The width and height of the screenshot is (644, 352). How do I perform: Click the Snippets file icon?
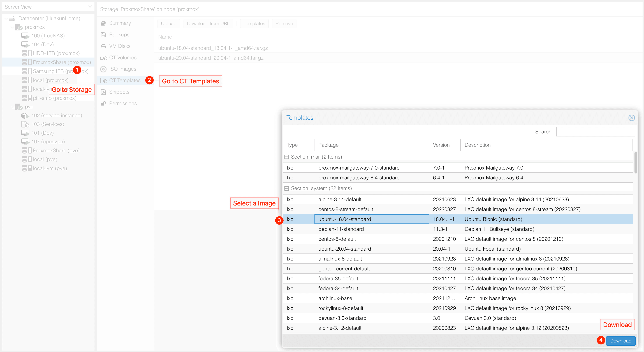103,92
